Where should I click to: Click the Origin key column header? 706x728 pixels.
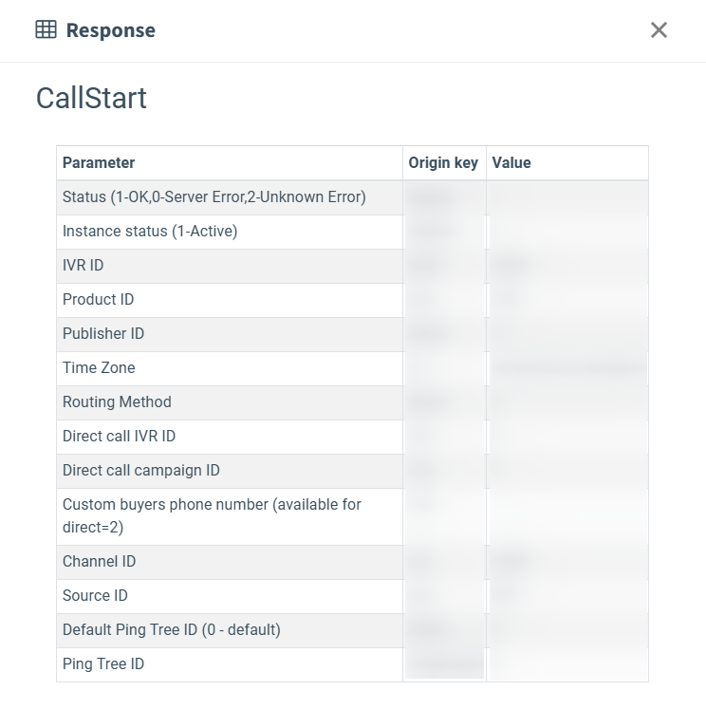click(443, 163)
